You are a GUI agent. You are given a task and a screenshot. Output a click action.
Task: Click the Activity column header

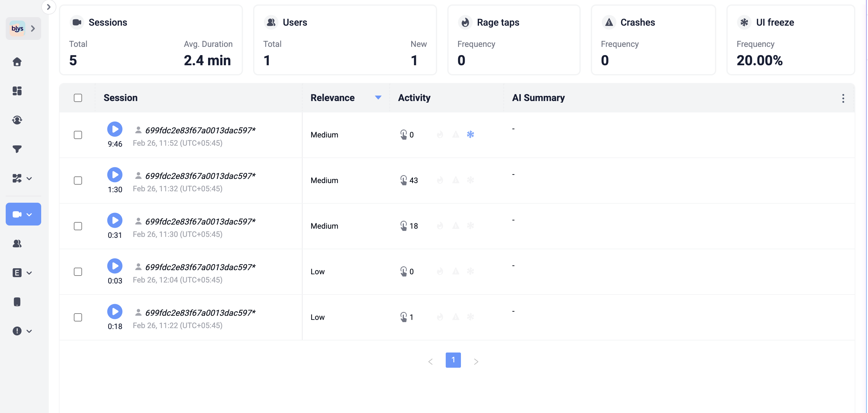click(x=414, y=98)
